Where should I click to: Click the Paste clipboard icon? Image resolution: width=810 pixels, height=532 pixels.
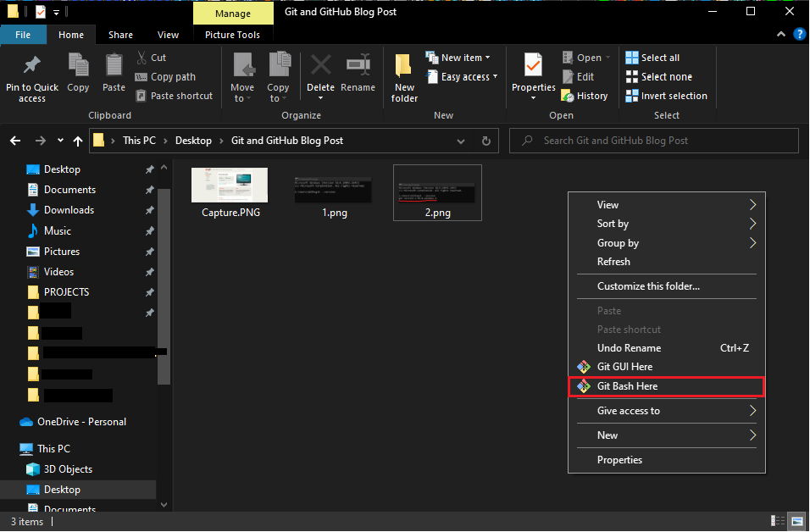(x=114, y=65)
